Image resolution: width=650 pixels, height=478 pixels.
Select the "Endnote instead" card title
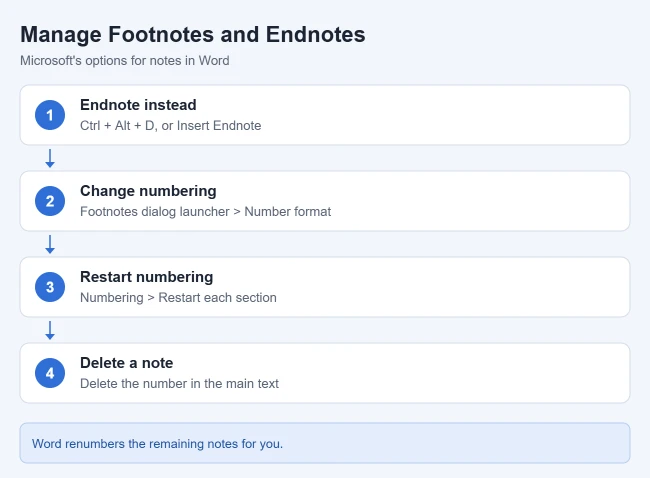[x=138, y=105]
